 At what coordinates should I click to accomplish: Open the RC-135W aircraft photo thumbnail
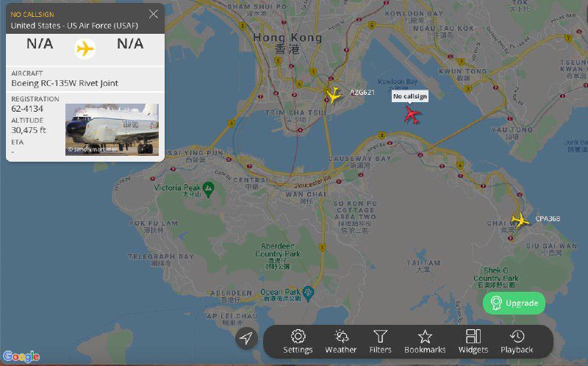coord(112,129)
